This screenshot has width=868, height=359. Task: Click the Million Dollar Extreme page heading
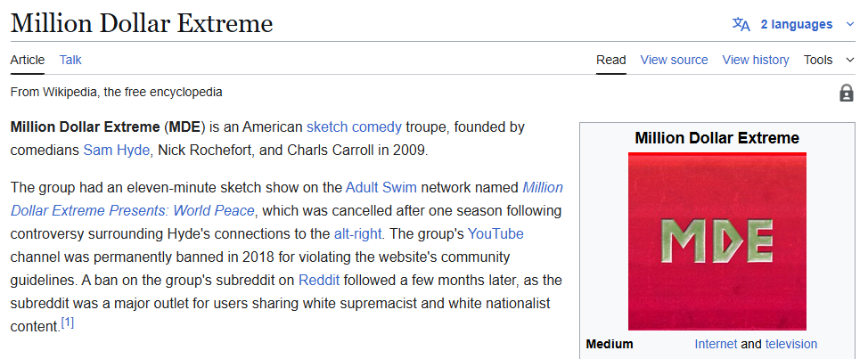click(x=142, y=24)
